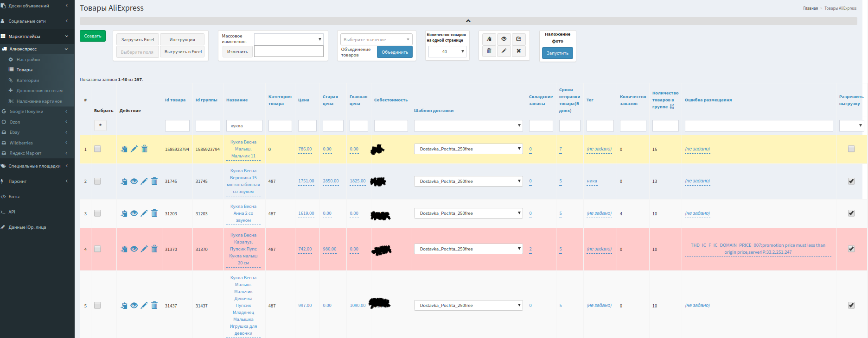The height and width of the screenshot is (338, 868).
Task: Click the bulk trash delete toolbar icon
Action: pyautogui.click(x=489, y=51)
